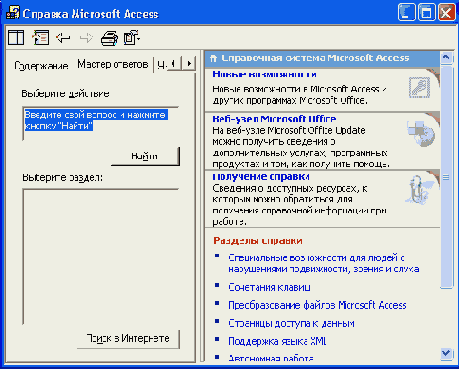Click the icon beside Новые возможности

(x=419, y=87)
